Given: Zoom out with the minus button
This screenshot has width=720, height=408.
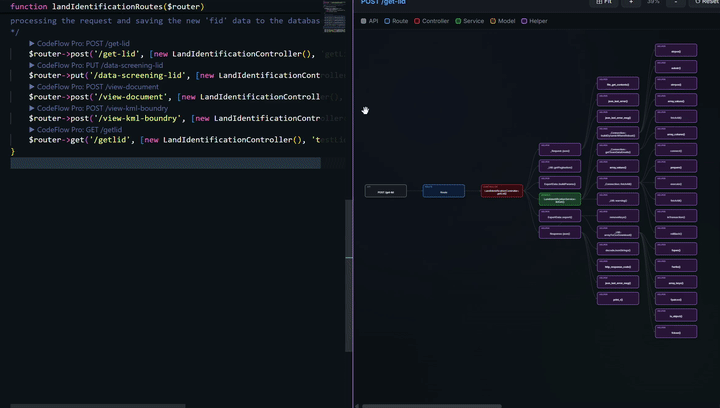Looking at the screenshot, I should click(x=675, y=2).
